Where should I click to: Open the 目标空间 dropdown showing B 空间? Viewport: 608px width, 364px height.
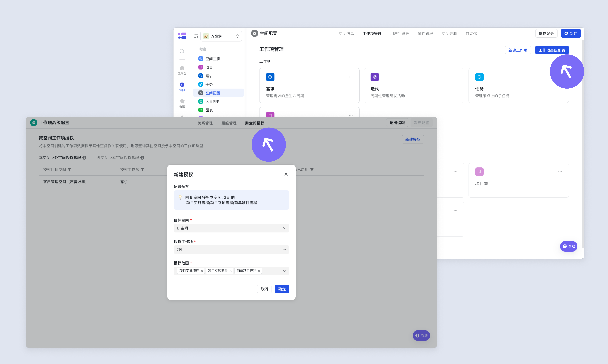[231, 228]
